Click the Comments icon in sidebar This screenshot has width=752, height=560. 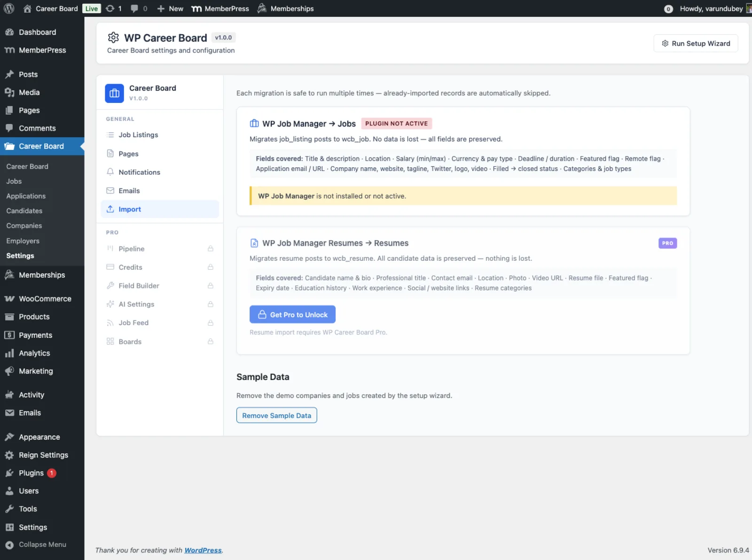coord(9,128)
